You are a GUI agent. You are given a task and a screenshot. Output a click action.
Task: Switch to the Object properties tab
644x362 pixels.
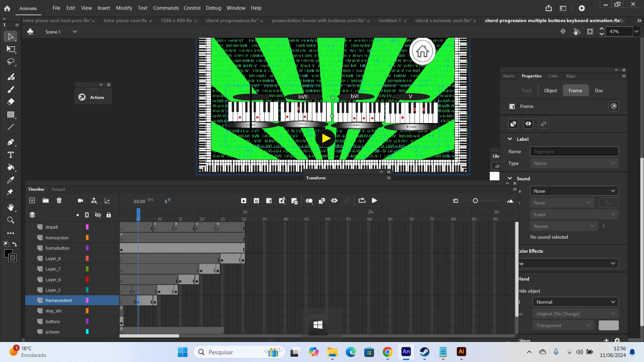550,90
